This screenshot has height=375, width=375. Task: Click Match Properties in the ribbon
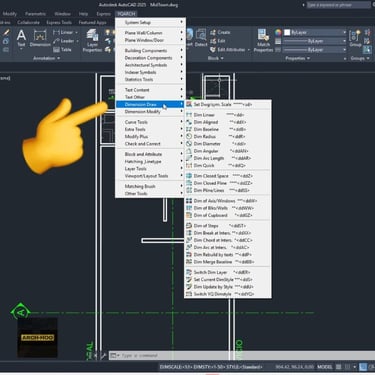[x=263, y=41]
